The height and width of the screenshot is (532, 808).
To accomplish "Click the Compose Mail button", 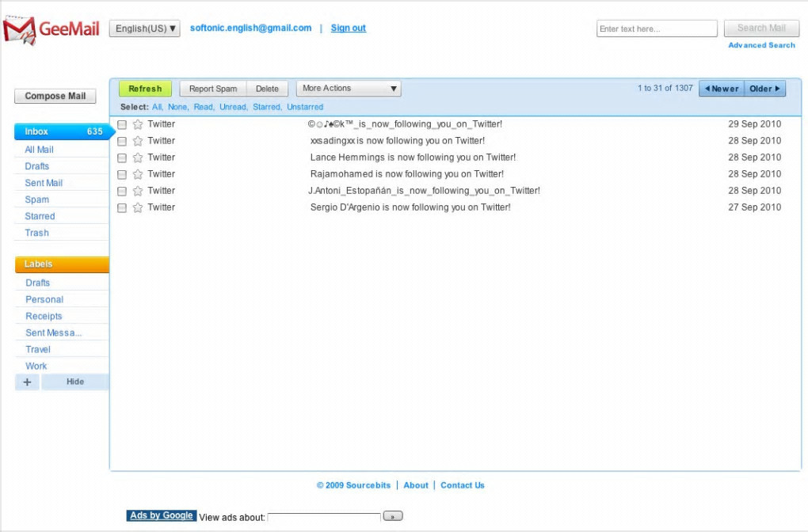I will click(55, 97).
